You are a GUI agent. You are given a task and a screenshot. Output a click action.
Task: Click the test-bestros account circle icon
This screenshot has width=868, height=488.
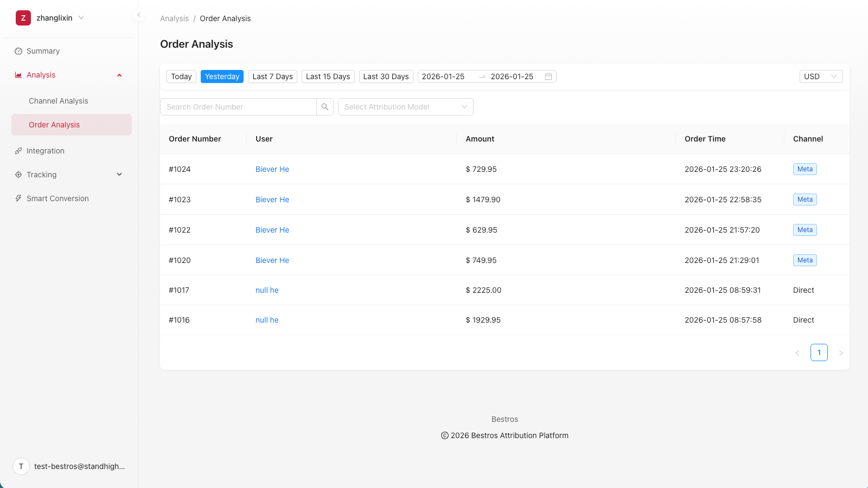pyautogui.click(x=21, y=466)
